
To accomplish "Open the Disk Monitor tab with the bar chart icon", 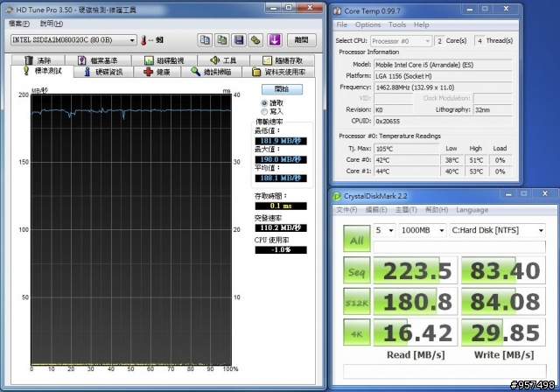I will (x=165, y=60).
